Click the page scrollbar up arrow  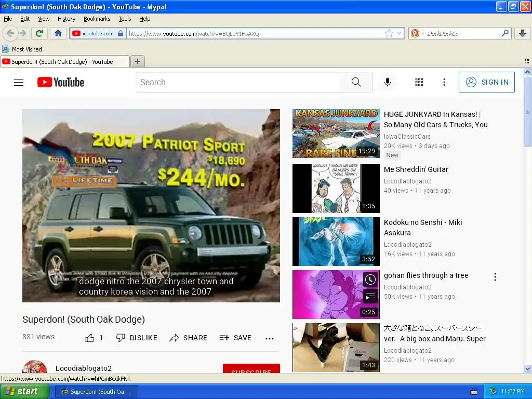coord(527,72)
